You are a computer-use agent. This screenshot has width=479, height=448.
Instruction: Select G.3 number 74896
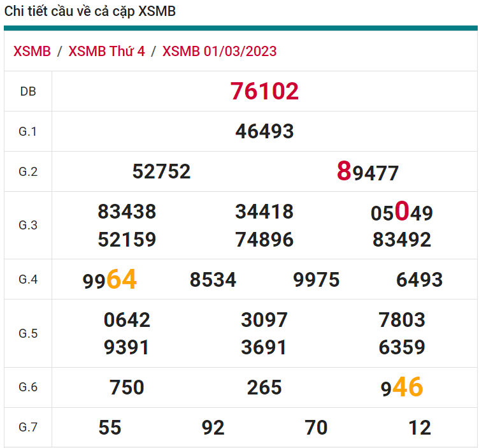pos(264,240)
